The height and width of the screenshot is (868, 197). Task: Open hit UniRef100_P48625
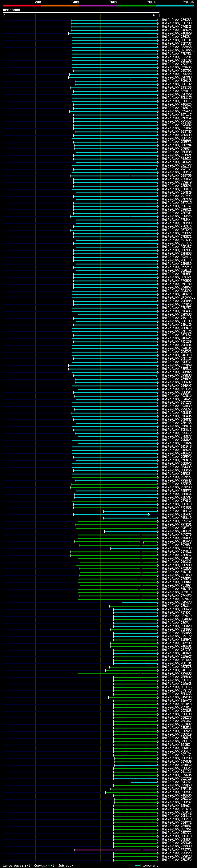click(x=177, y=30)
